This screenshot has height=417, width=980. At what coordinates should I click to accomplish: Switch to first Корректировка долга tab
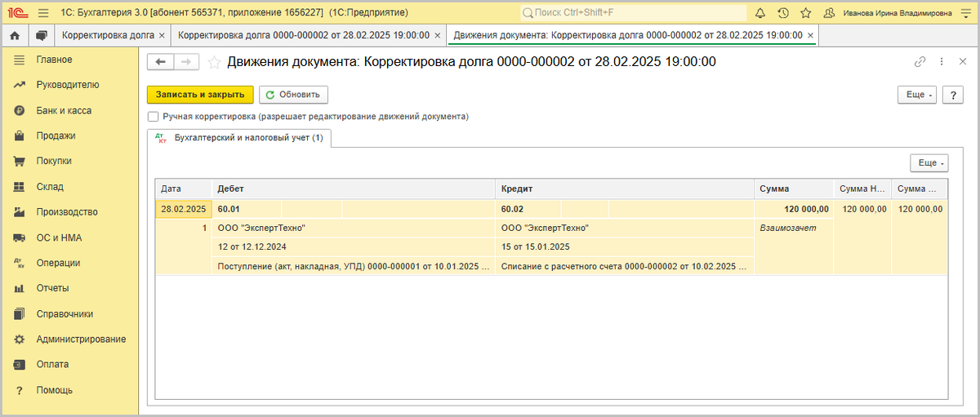[x=107, y=36]
